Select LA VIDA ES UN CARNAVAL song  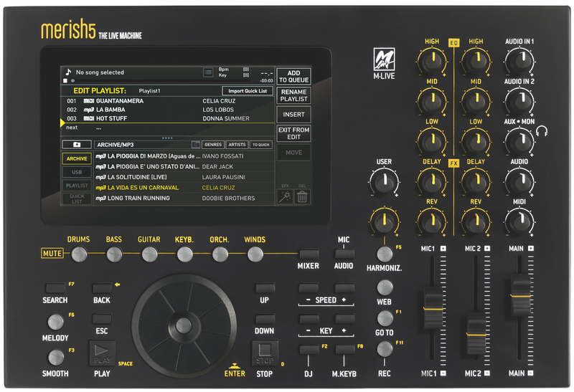click(184, 188)
